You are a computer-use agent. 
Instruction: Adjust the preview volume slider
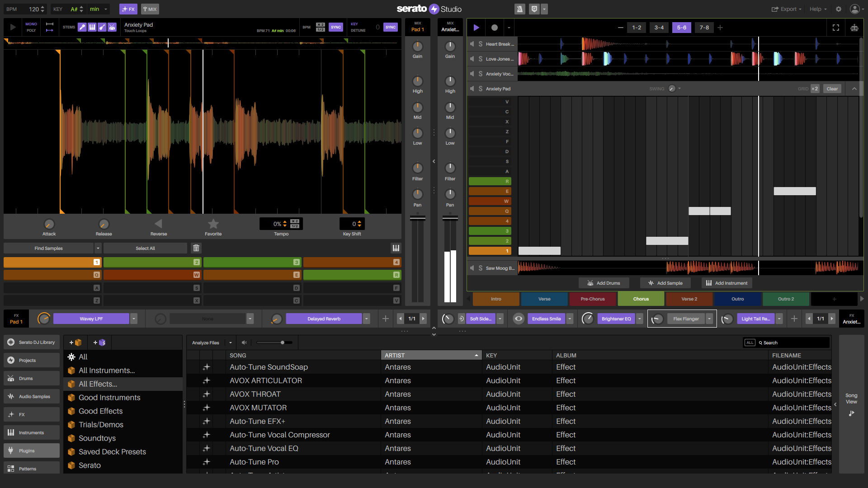point(283,343)
